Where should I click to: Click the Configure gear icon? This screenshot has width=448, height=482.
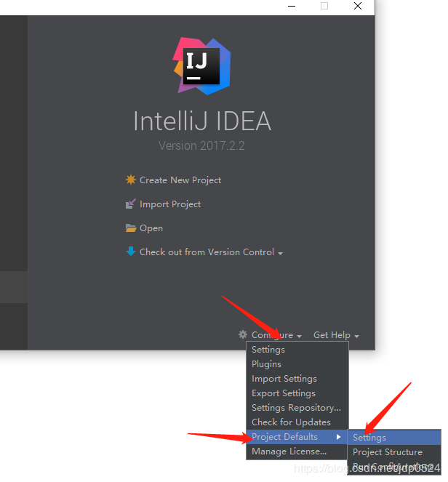[x=243, y=334]
